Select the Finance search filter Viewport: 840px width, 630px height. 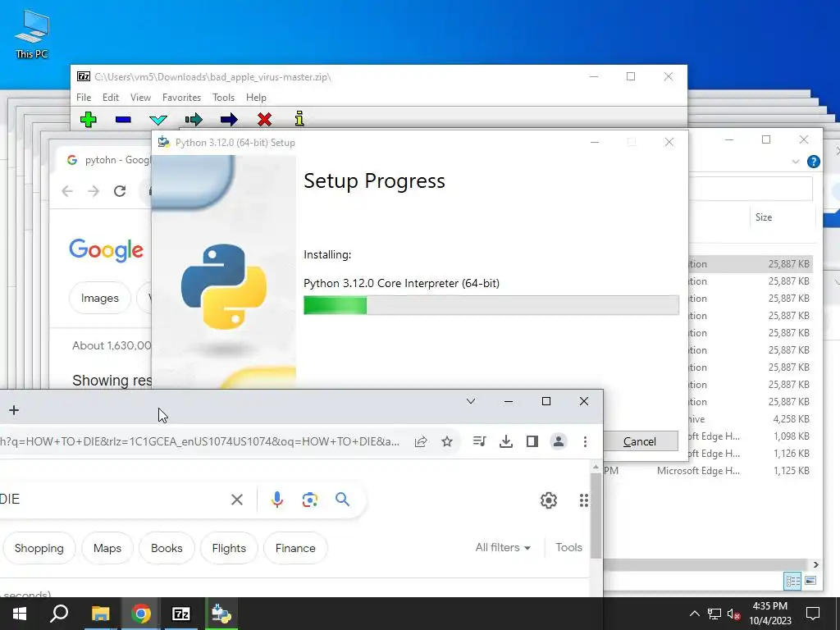[x=295, y=548]
